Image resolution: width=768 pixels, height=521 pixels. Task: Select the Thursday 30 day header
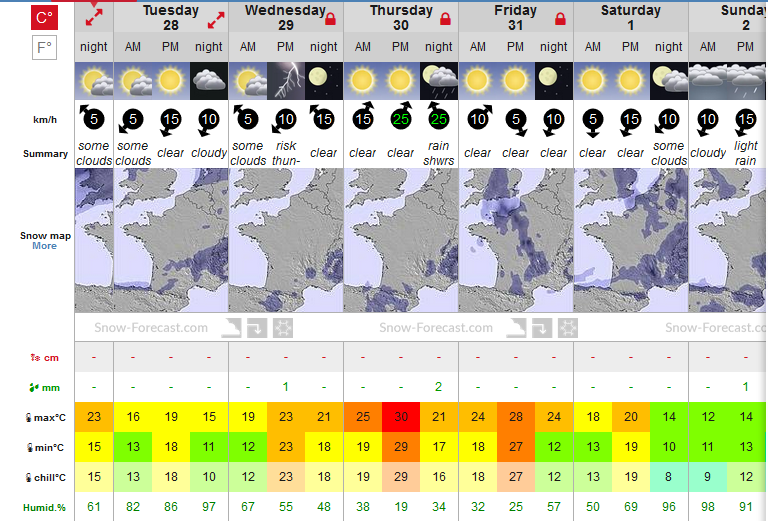point(401,18)
